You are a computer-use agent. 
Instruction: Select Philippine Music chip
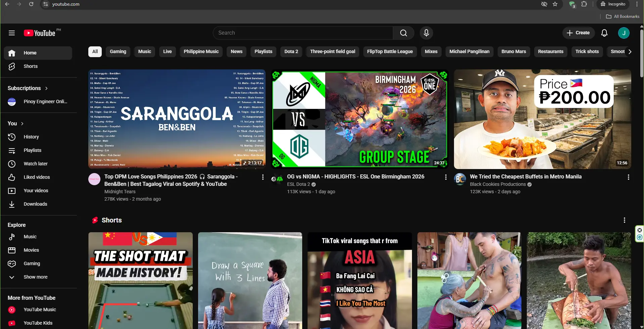pyautogui.click(x=201, y=51)
